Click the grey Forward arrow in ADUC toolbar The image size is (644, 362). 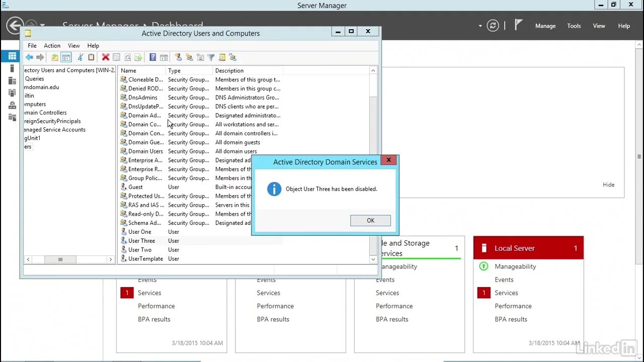[40, 57]
